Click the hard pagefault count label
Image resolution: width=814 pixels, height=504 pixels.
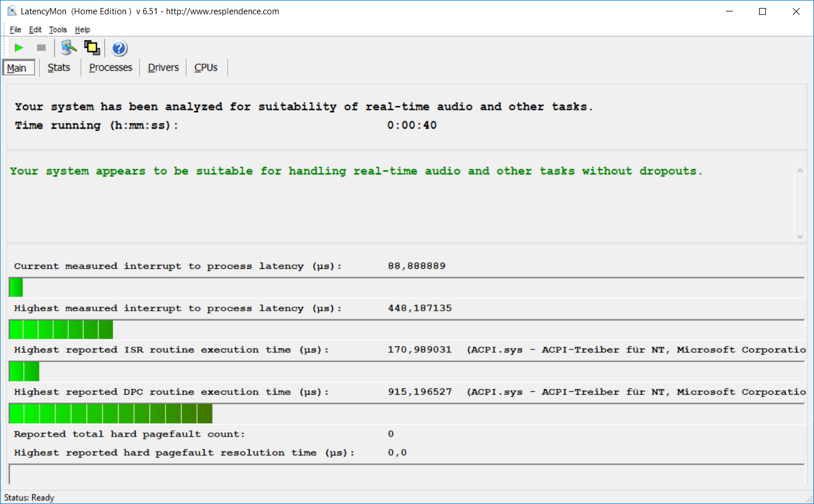pos(129,434)
